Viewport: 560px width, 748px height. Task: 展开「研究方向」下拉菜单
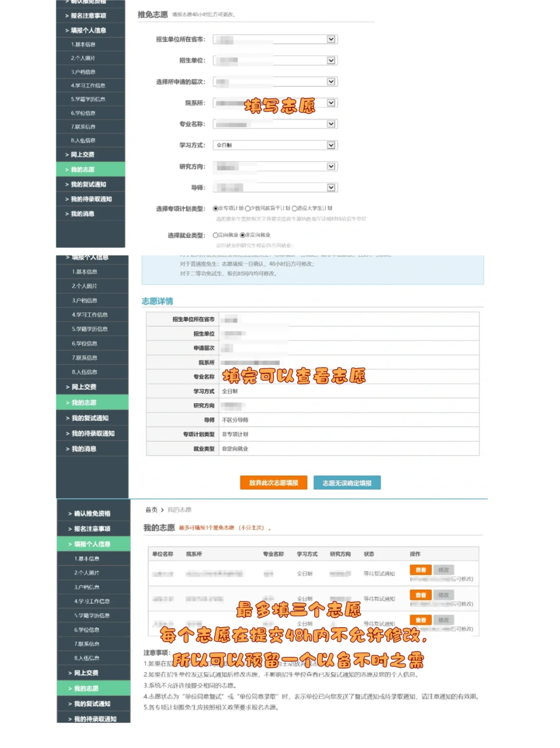(x=330, y=166)
